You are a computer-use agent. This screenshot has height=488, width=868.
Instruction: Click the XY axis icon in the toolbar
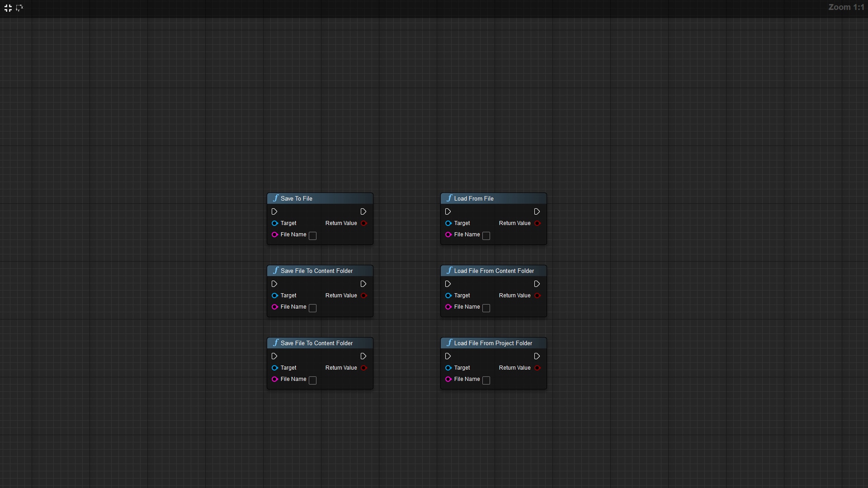[x=19, y=8]
